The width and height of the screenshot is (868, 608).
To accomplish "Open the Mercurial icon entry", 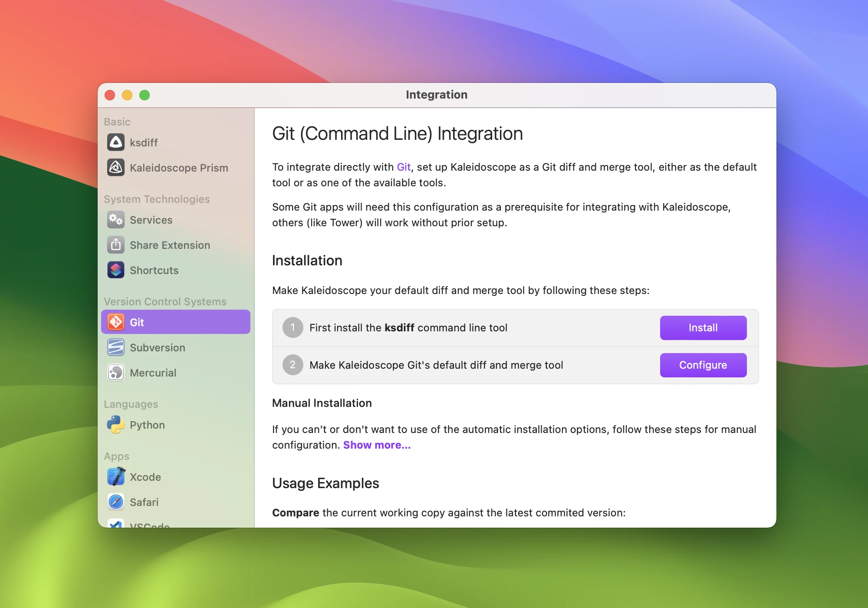I will [116, 373].
